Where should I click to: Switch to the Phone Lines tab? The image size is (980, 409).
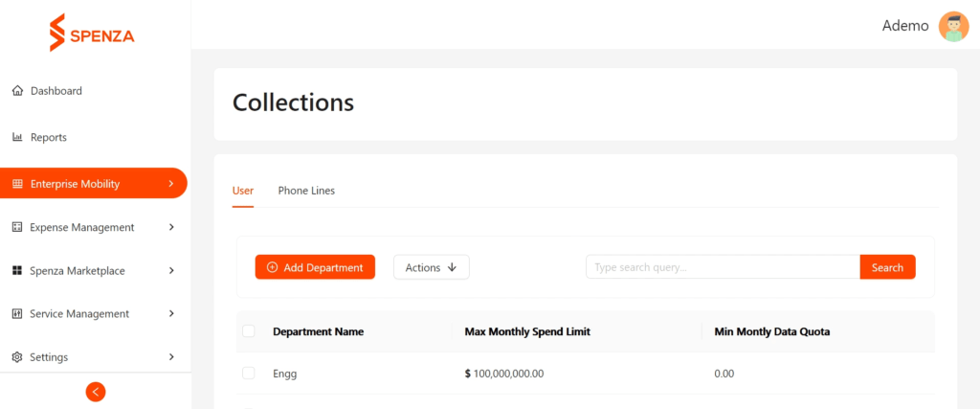[x=306, y=191]
